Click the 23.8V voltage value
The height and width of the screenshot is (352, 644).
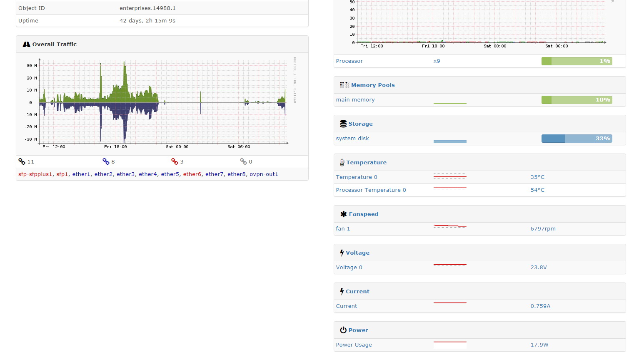[x=539, y=267]
